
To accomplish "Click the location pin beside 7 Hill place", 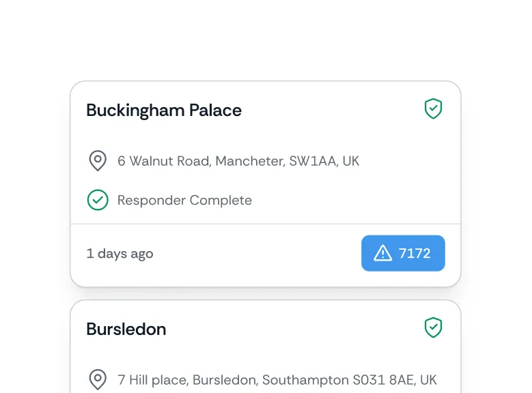I will click(98, 379).
